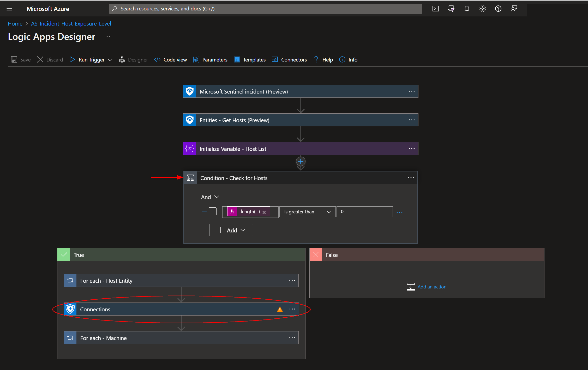
Task: Go to Home breadcrumb link
Action: point(15,23)
